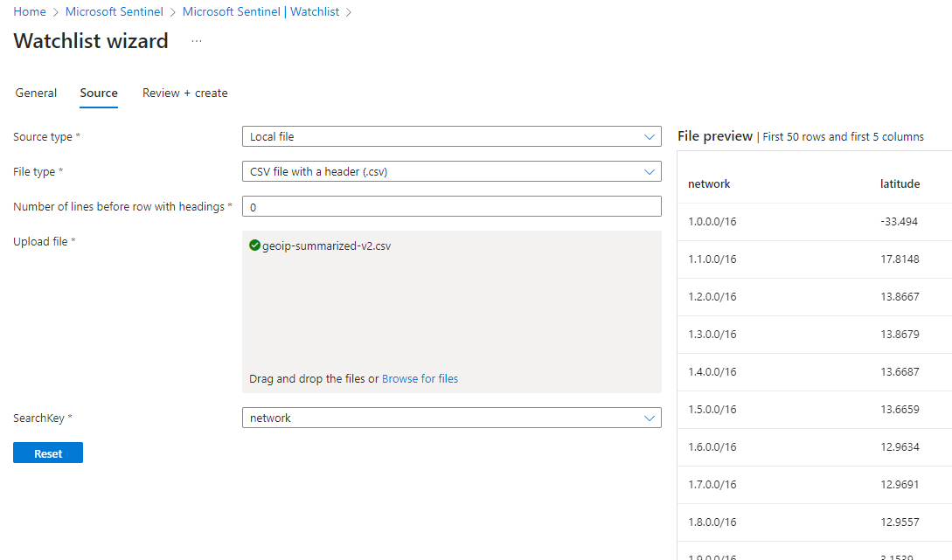Click the latitude column header in preview

[x=900, y=183]
